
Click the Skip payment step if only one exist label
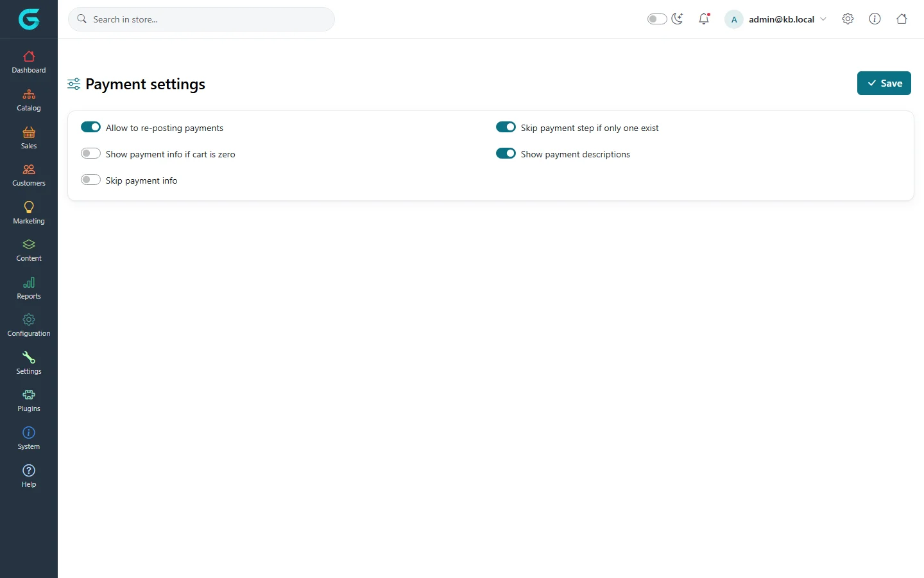click(590, 128)
